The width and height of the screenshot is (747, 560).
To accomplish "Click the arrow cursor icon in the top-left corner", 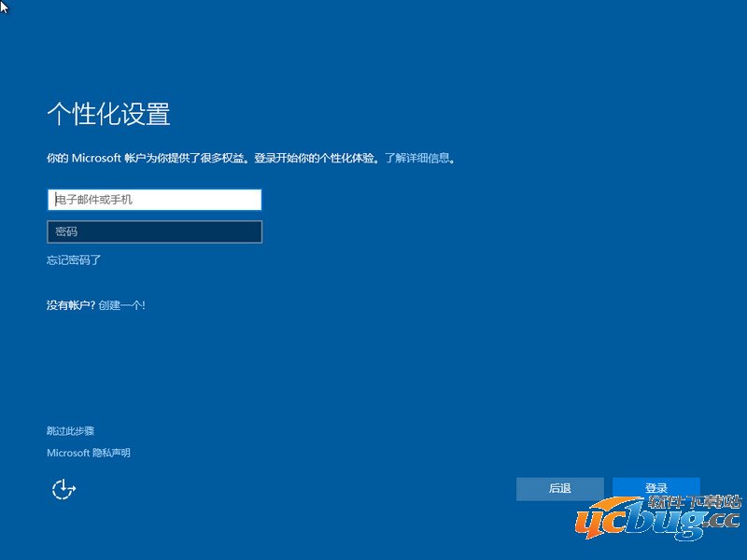I will click(5, 7).
